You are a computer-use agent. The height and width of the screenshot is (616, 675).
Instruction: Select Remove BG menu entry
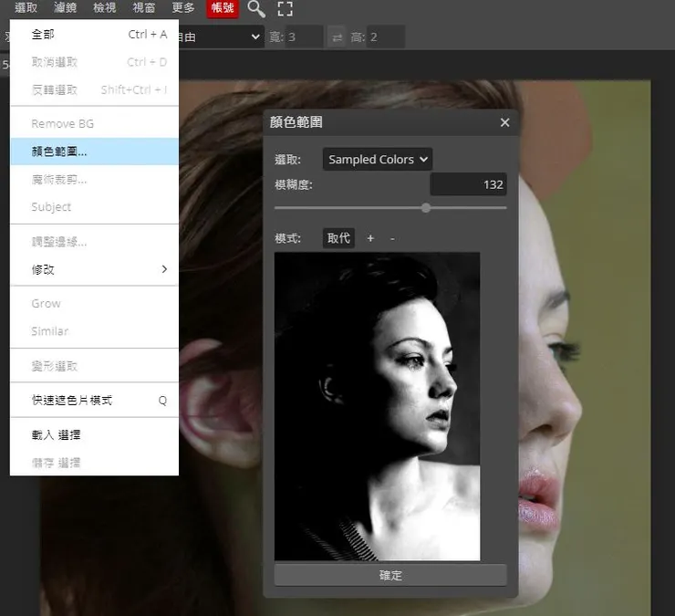94,123
